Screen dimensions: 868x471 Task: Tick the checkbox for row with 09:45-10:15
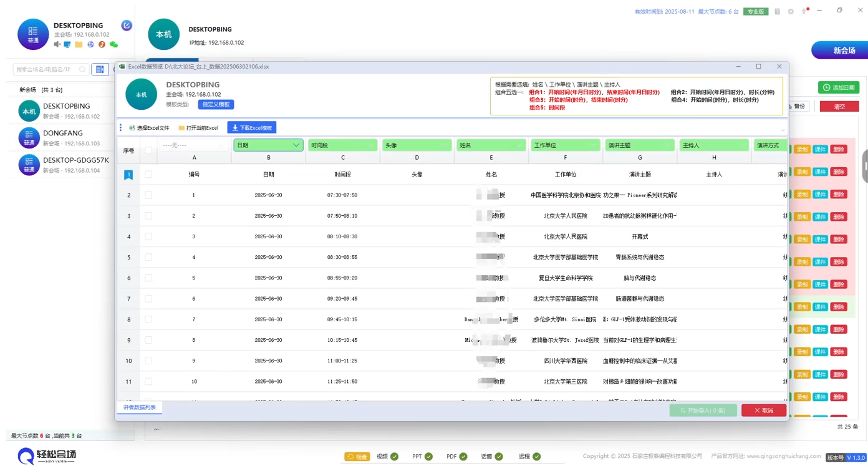click(148, 319)
